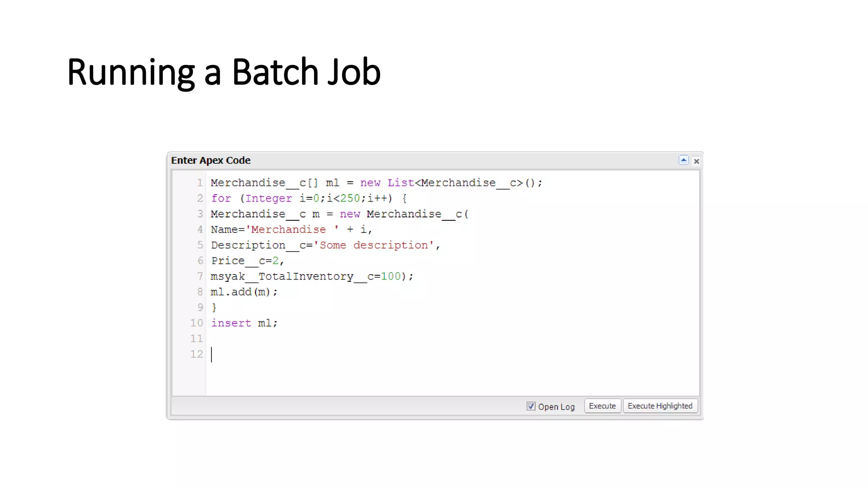Click the 'Enter Apex Code' title bar
Screen dimensions: 868x488
tap(435, 161)
